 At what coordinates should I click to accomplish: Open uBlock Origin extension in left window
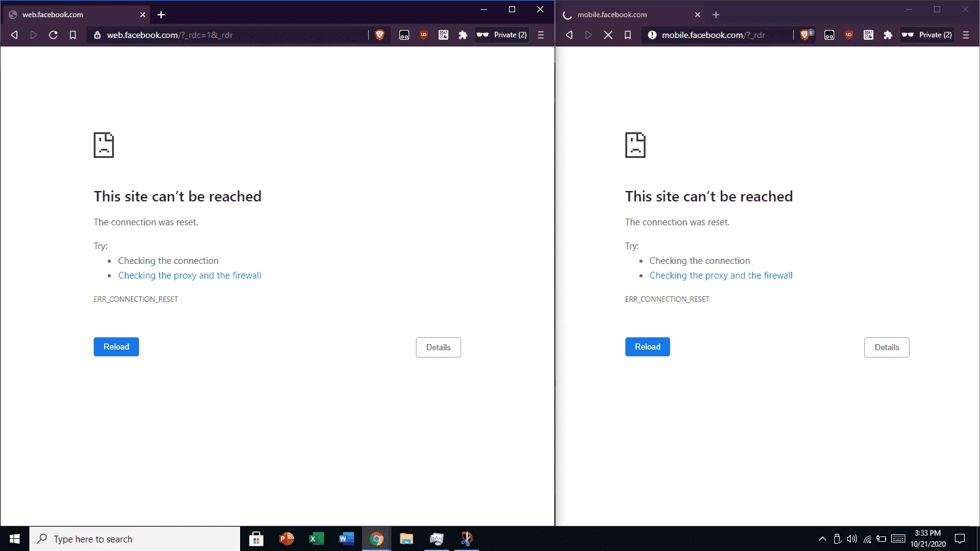[x=424, y=35]
